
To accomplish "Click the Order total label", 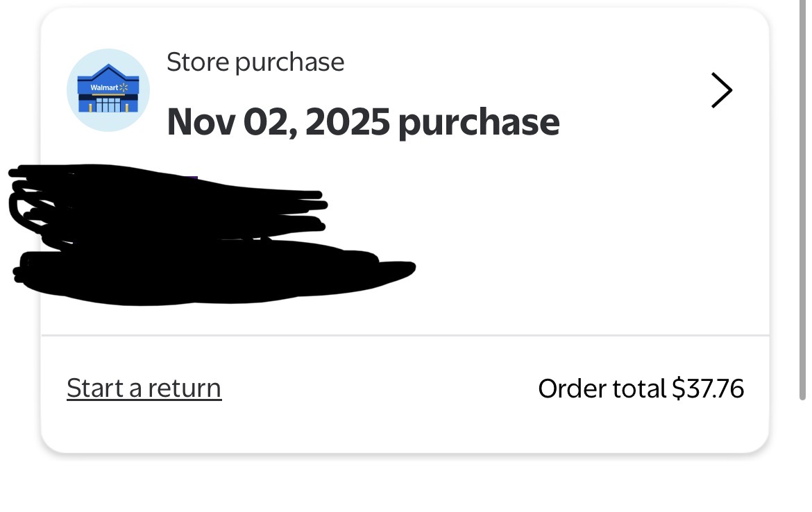I will pyautogui.click(x=601, y=388).
